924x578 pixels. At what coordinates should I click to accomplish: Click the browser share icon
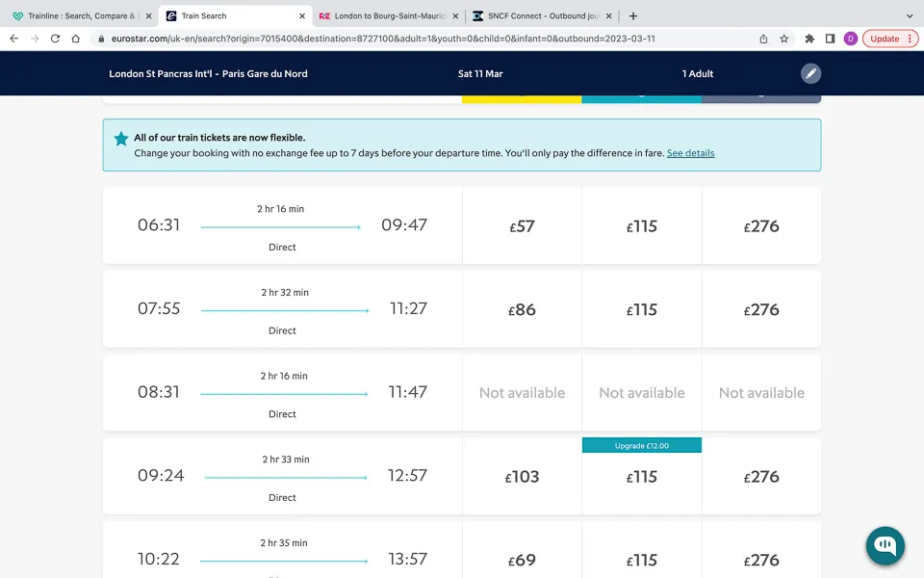click(763, 39)
